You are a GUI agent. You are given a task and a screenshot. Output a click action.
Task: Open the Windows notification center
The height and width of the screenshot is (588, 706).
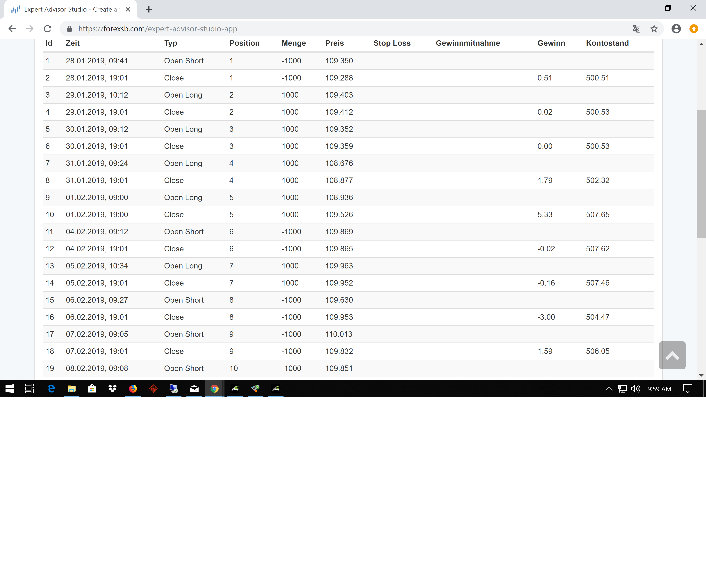687,389
